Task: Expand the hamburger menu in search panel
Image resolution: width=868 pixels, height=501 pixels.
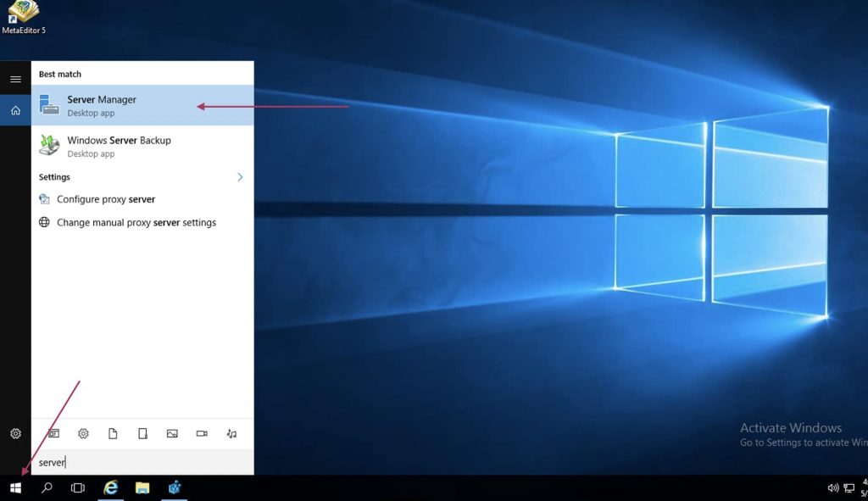Action: (x=15, y=79)
